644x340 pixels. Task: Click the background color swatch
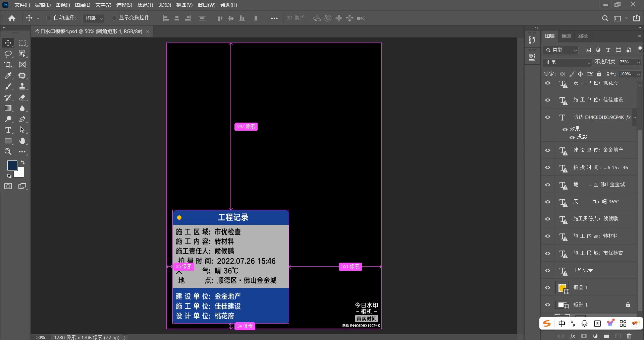pyautogui.click(x=20, y=174)
